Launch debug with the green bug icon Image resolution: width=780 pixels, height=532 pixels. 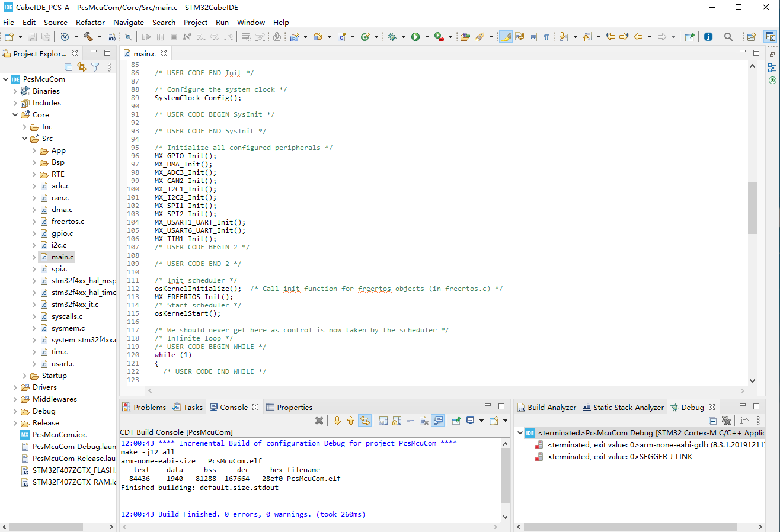pos(392,37)
